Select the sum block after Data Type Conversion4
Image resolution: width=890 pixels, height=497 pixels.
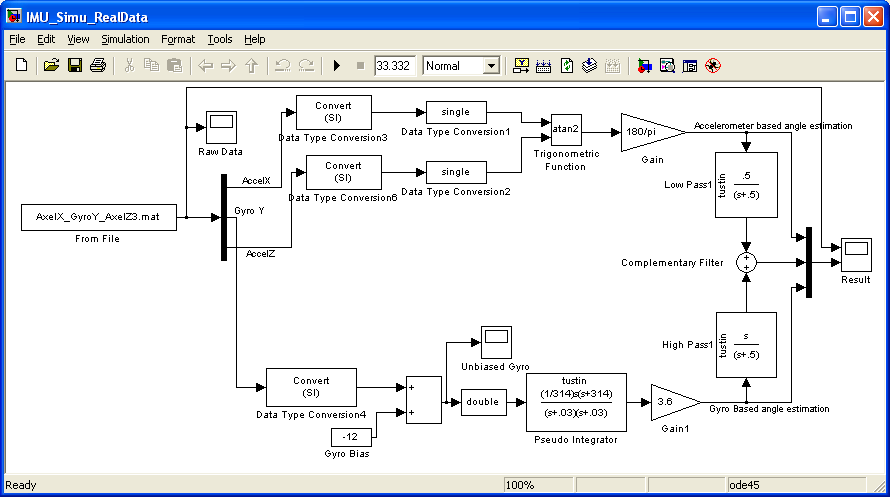423,400
